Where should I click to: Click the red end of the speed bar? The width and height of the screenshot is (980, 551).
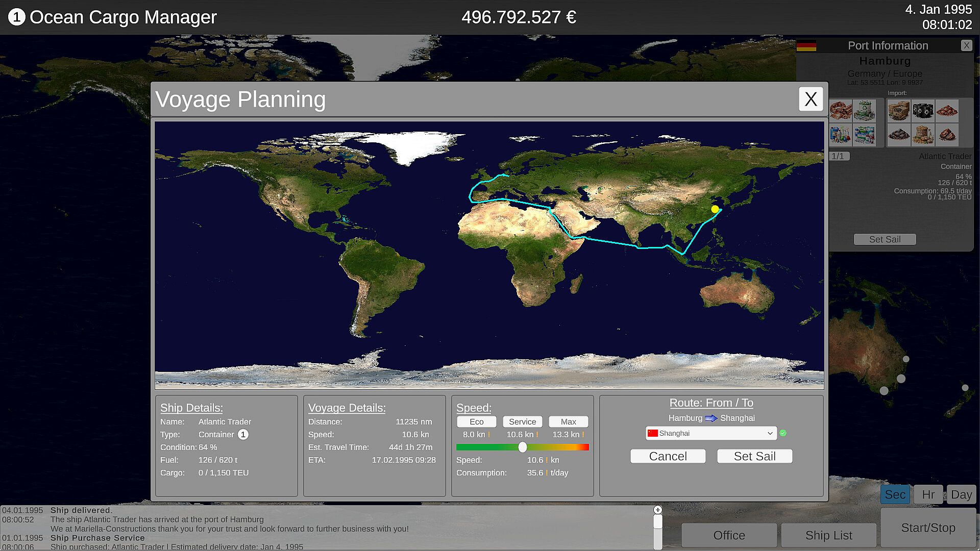pos(584,447)
